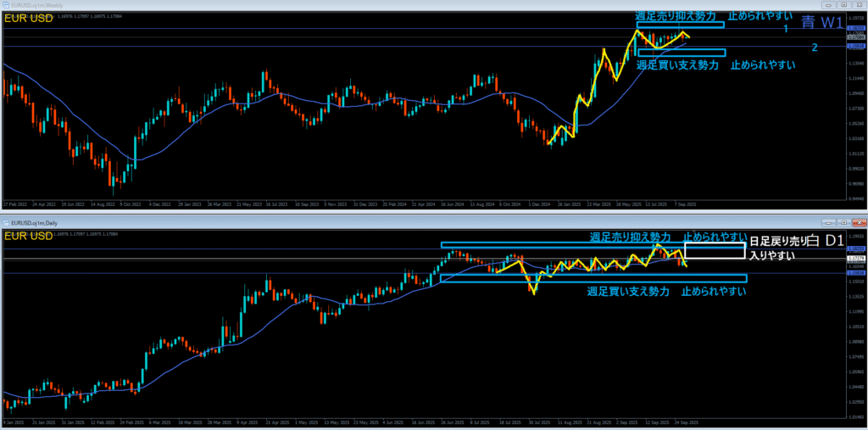Restore the EURUSD Weekly chart window
This screenshot has height=430, width=868.
click(843, 4)
